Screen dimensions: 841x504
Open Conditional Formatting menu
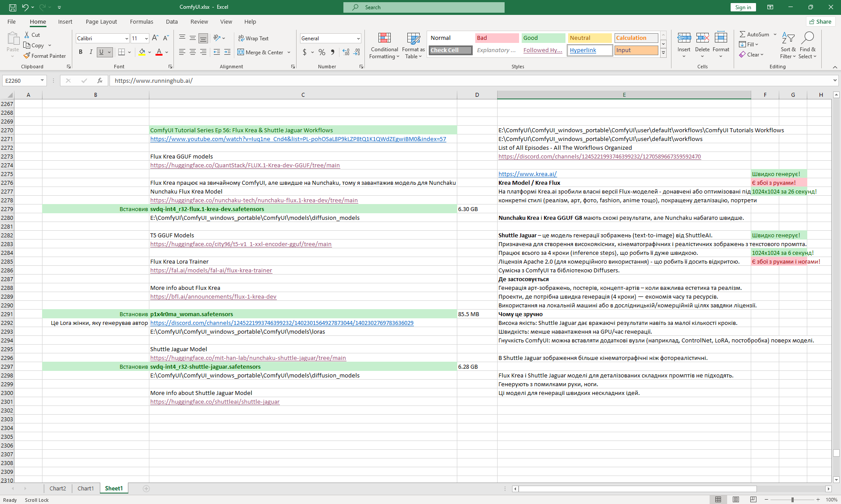coord(384,46)
